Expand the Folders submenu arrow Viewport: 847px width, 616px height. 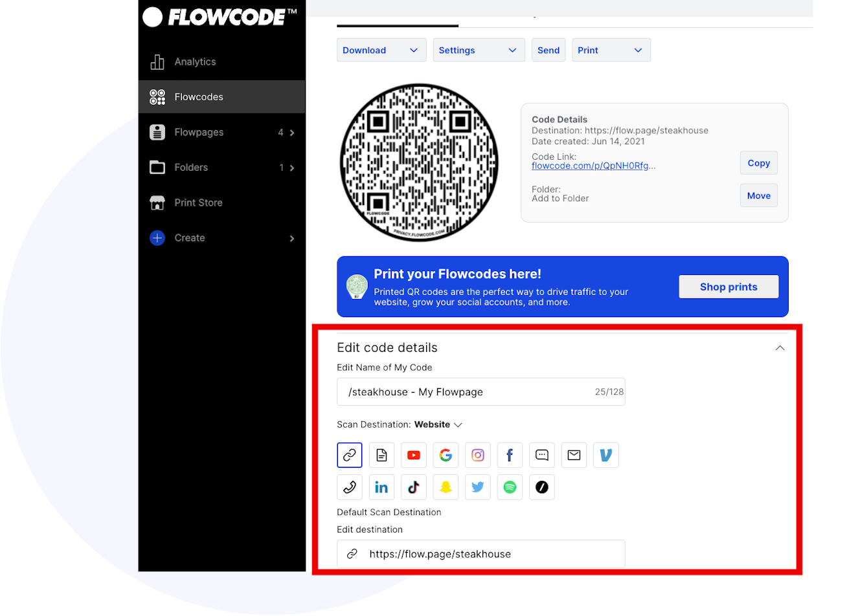coord(292,168)
